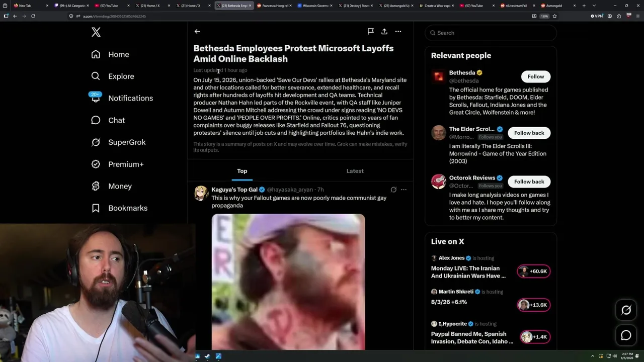
Task: Open the browser zoom level 150% indicator
Action: tap(544, 16)
